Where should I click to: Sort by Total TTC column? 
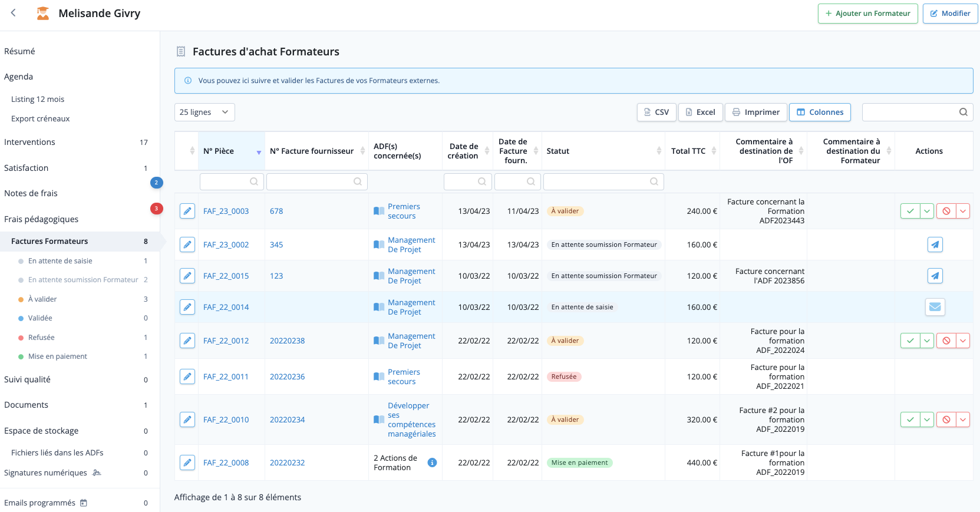[x=692, y=151]
